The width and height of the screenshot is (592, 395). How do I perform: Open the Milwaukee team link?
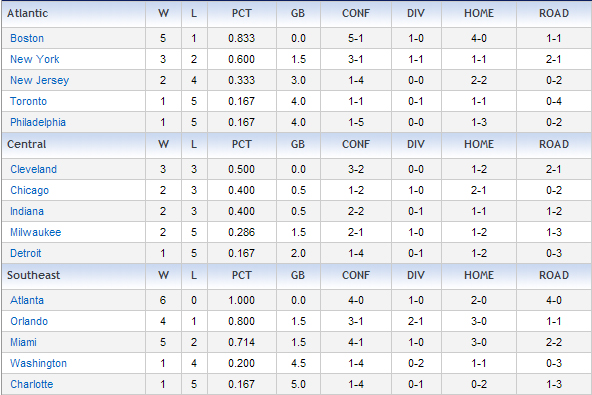pos(35,232)
